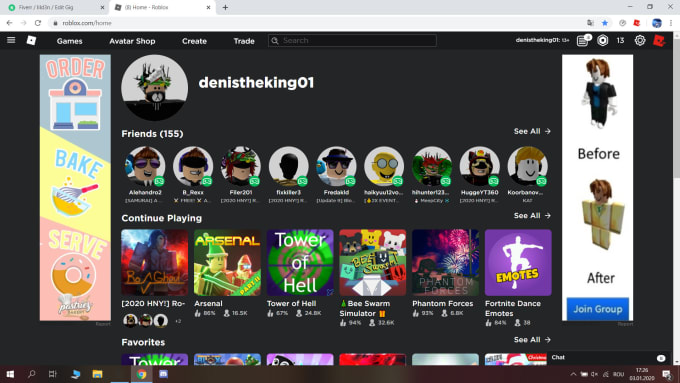The width and height of the screenshot is (680, 383).
Task: Open Fortnite Dance Emotes thumbnail
Action: tap(518, 262)
